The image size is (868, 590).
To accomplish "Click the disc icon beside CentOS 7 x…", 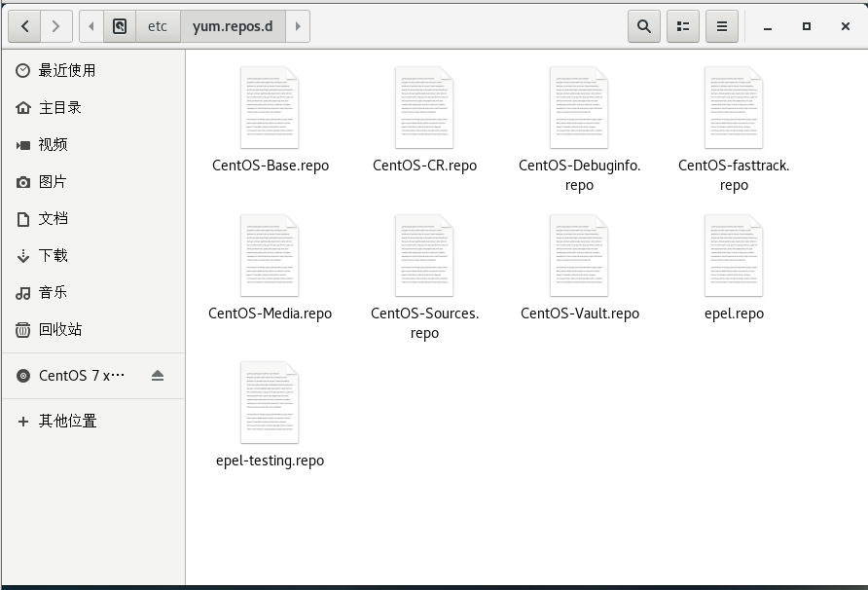I will pyautogui.click(x=22, y=376).
